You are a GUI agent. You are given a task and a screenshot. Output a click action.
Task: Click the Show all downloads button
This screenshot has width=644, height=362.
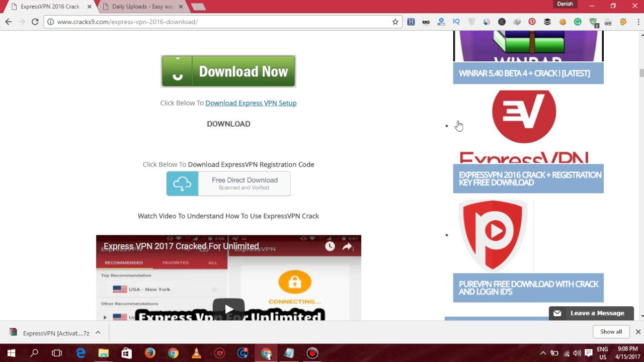coord(611,332)
